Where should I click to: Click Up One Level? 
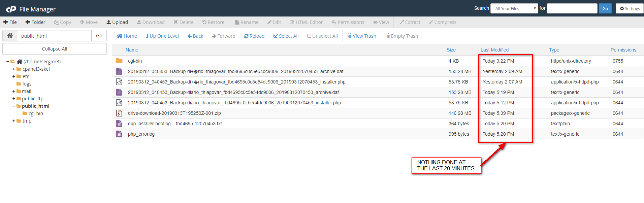[162, 36]
